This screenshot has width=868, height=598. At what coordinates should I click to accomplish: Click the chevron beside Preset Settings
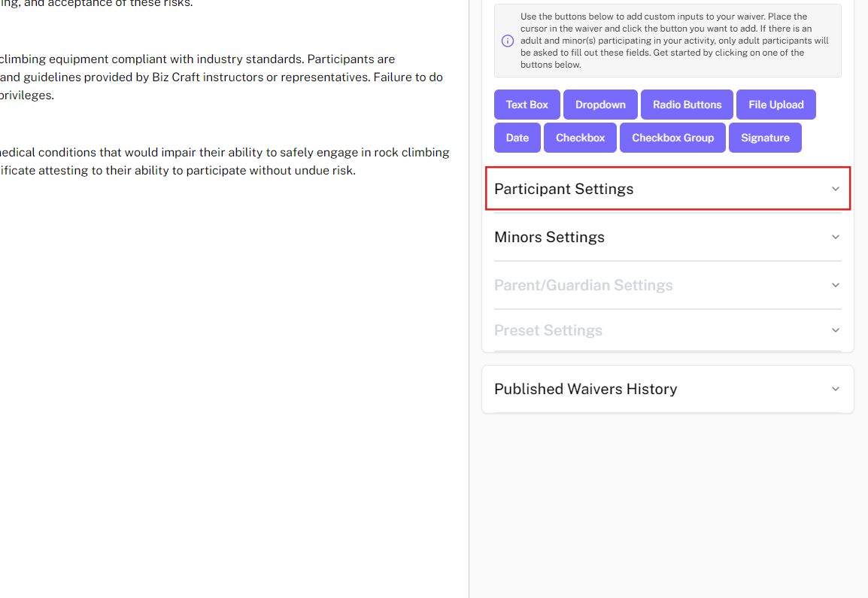pyautogui.click(x=835, y=330)
